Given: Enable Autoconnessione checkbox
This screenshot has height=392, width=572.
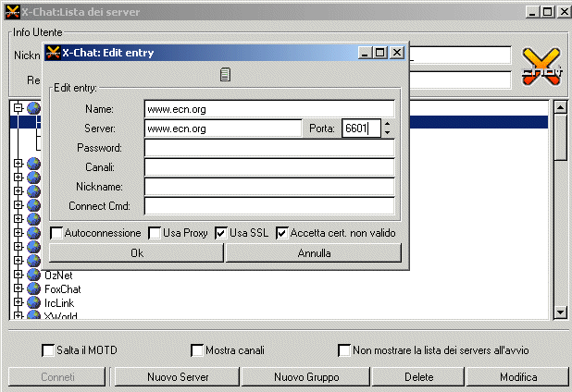Looking at the screenshot, I should (56, 233).
